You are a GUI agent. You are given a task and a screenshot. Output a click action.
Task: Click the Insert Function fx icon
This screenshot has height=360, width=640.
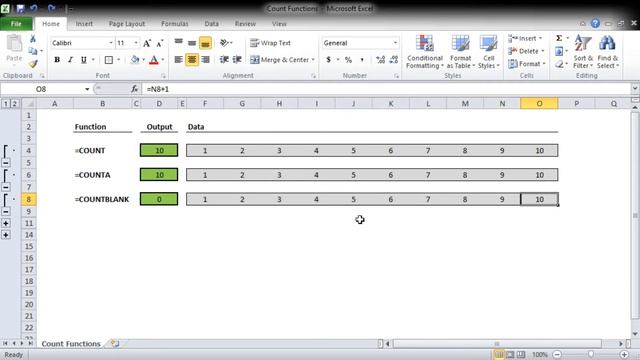coord(134,89)
